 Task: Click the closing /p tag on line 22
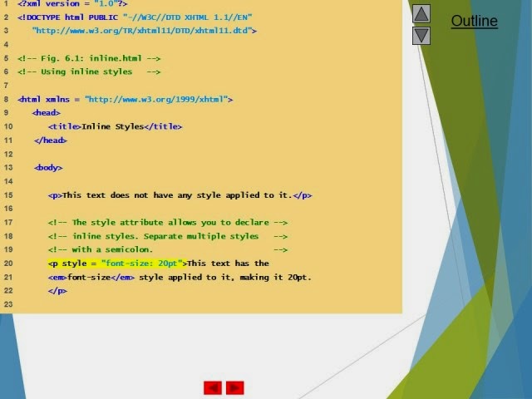[57, 291]
